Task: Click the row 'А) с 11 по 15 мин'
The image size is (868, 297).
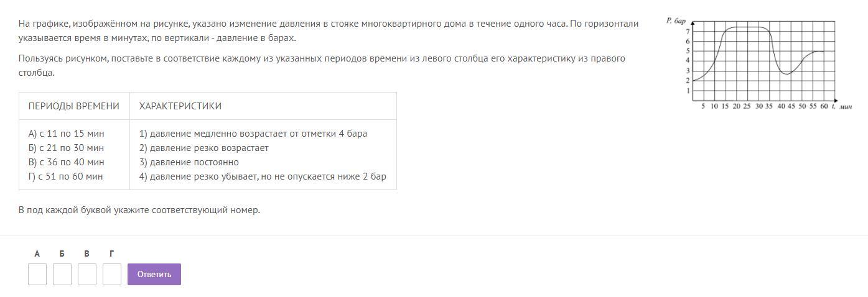Action: (67, 134)
